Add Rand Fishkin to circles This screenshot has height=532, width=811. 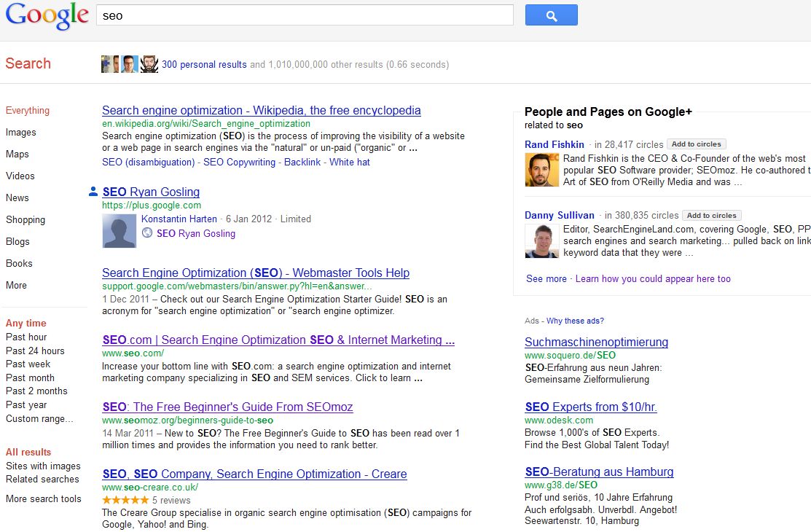[696, 144]
